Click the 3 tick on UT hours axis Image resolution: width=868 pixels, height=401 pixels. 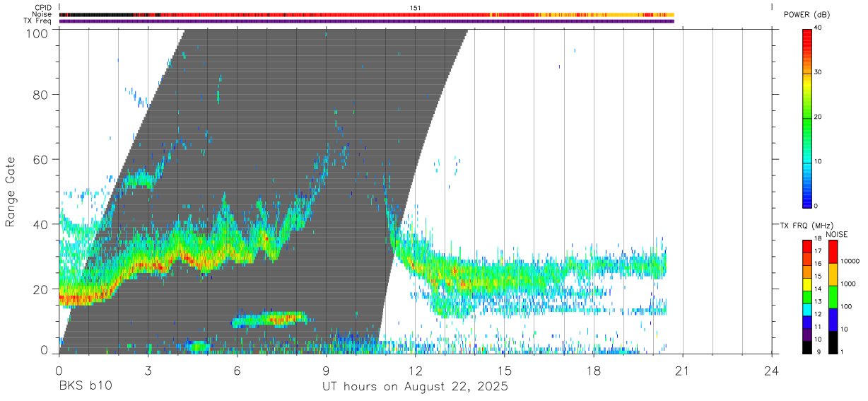[x=148, y=370]
